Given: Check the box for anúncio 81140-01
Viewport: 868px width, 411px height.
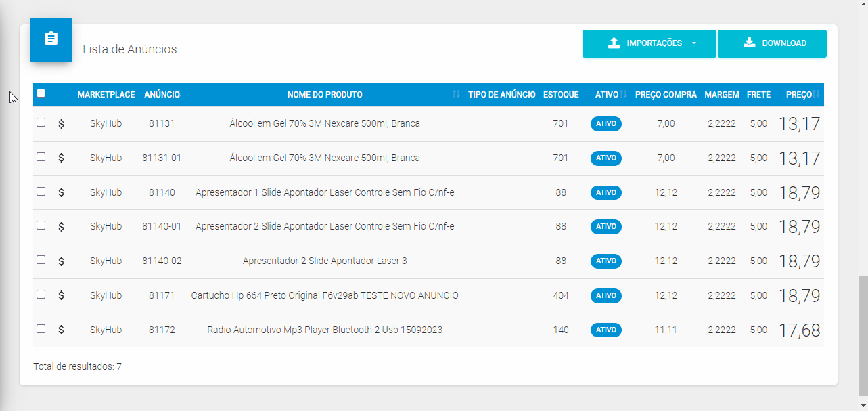Looking at the screenshot, I should 41,225.
